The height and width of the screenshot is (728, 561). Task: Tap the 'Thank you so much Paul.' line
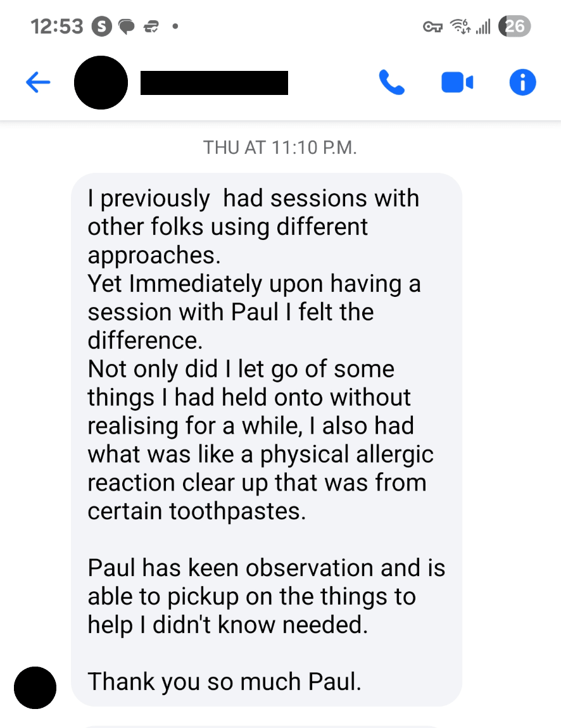tap(224, 682)
